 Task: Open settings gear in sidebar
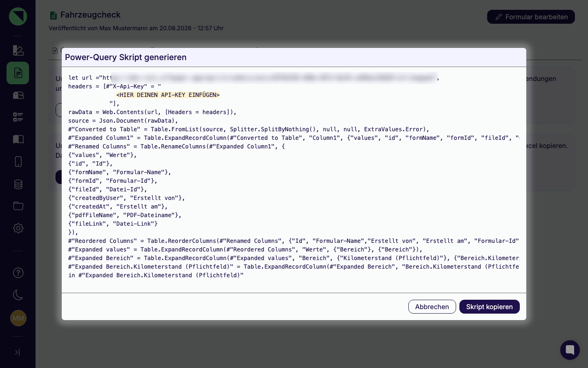pyautogui.click(x=18, y=228)
